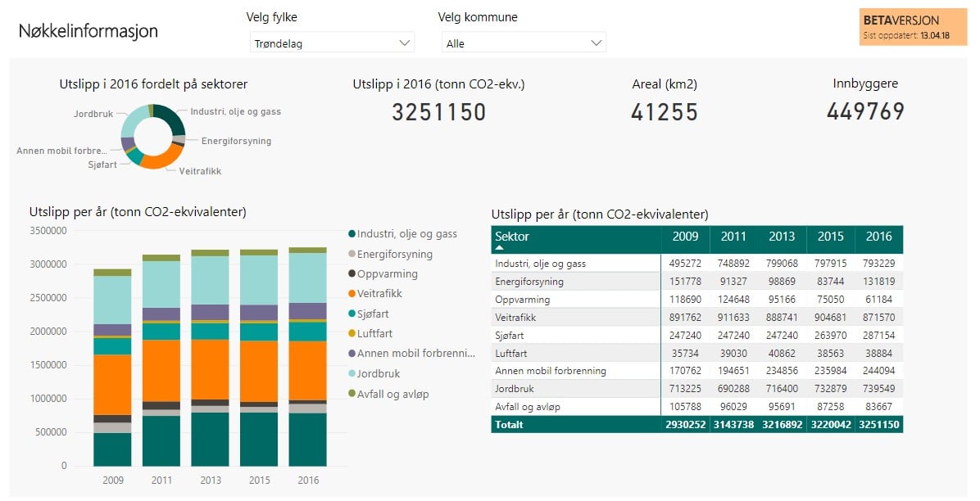Click the Annen mobil forbrenning legend entry
Viewport: 980px width, 501px height.
[x=412, y=354]
